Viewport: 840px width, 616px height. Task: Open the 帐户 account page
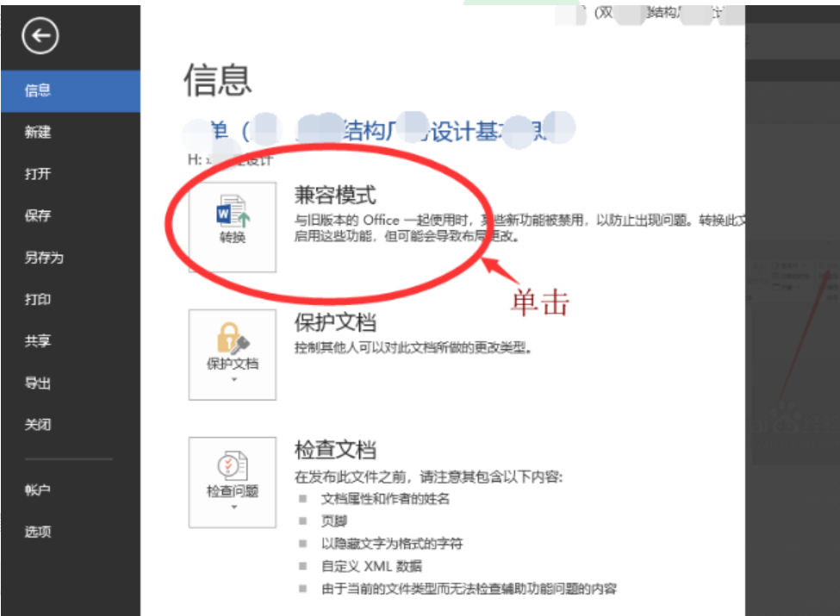coord(38,490)
